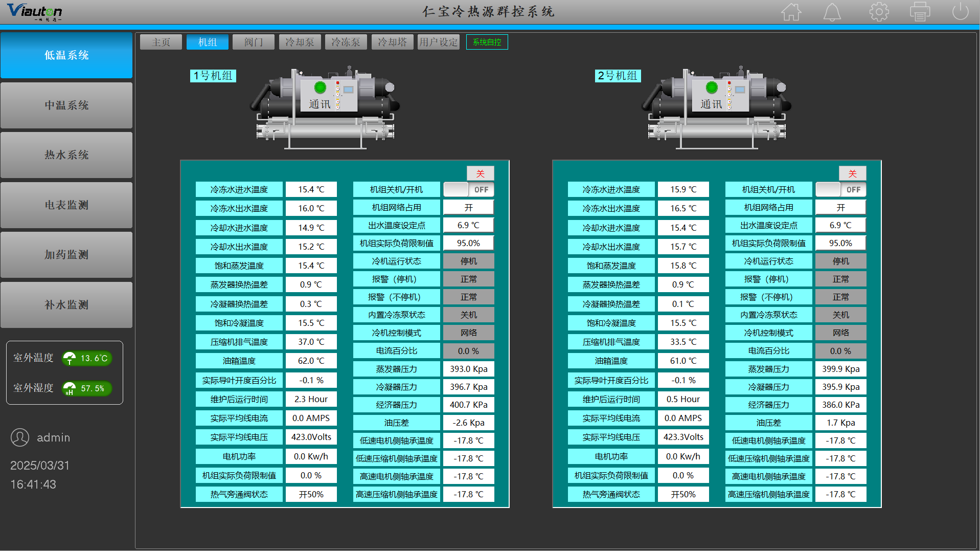Click the printer icon
This screenshot has width=980, height=551.
tap(920, 12)
